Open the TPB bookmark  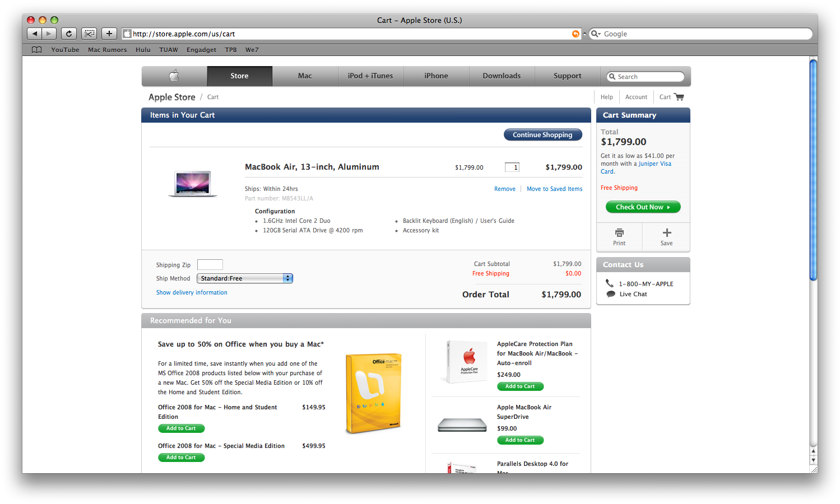(231, 50)
